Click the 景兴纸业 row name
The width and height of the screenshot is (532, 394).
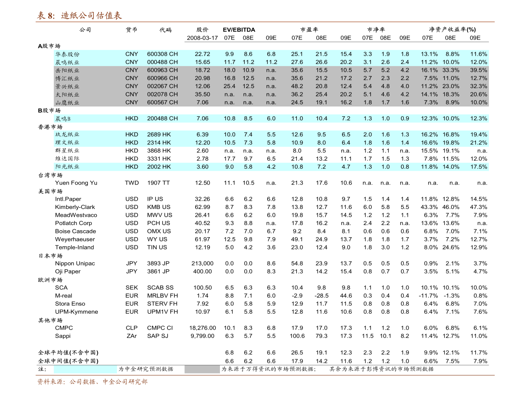click(67, 86)
